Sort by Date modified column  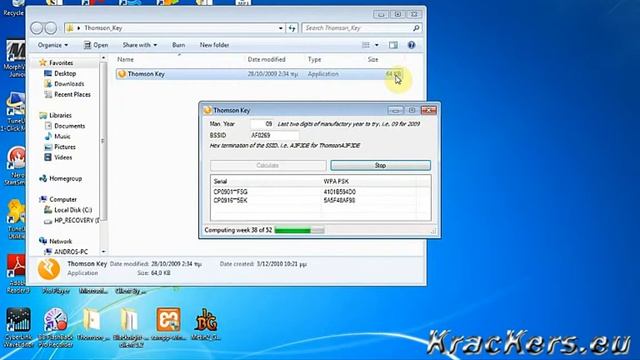point(267,60)
